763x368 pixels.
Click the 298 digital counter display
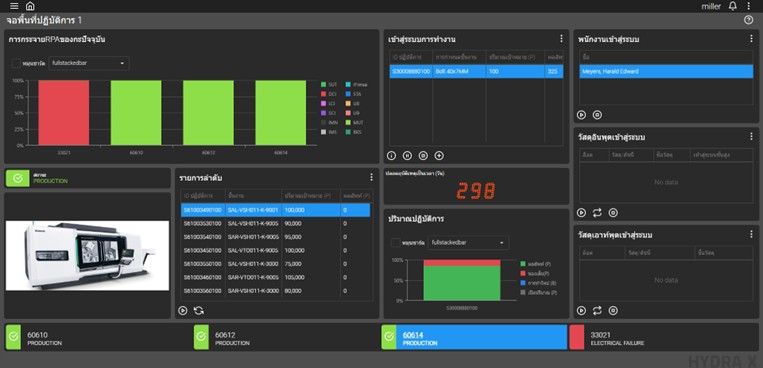[476, 191]
